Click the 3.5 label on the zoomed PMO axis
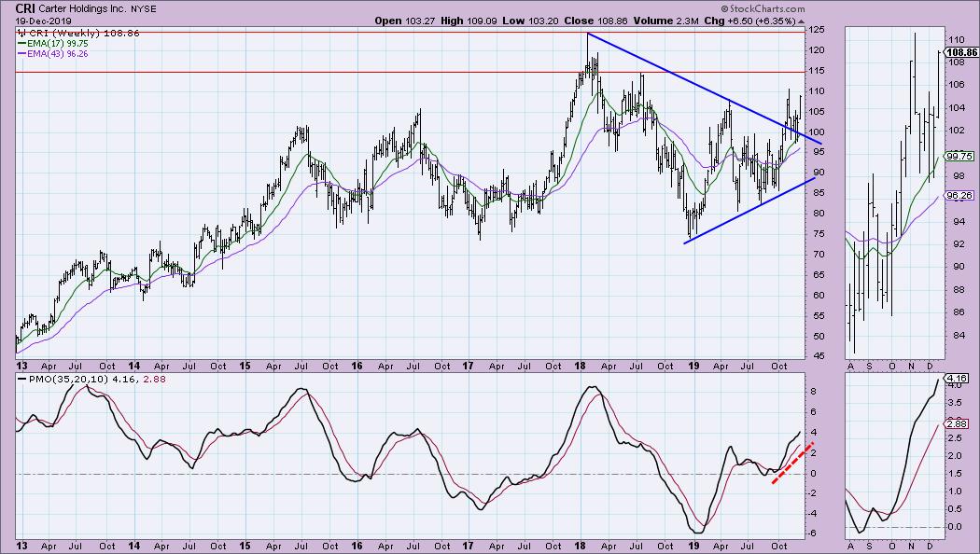This screenshot has width=980, height=554. 955,403
